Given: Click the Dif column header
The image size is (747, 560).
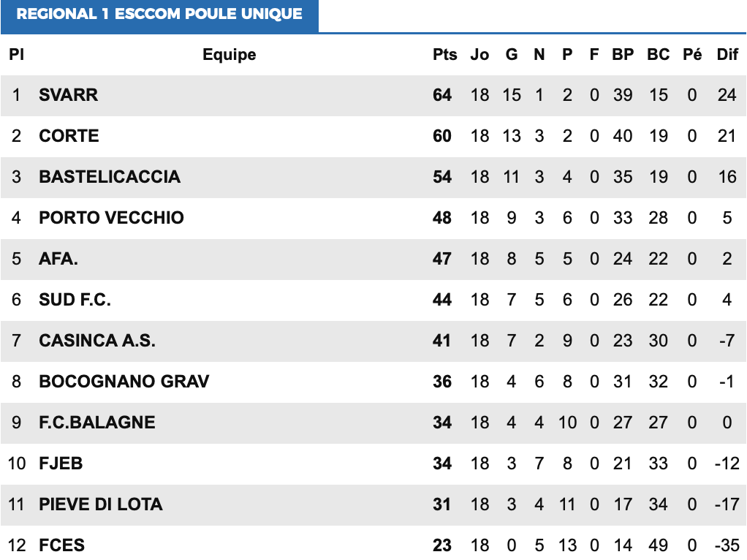Looking at the screenshot, I should coord(727,55).
